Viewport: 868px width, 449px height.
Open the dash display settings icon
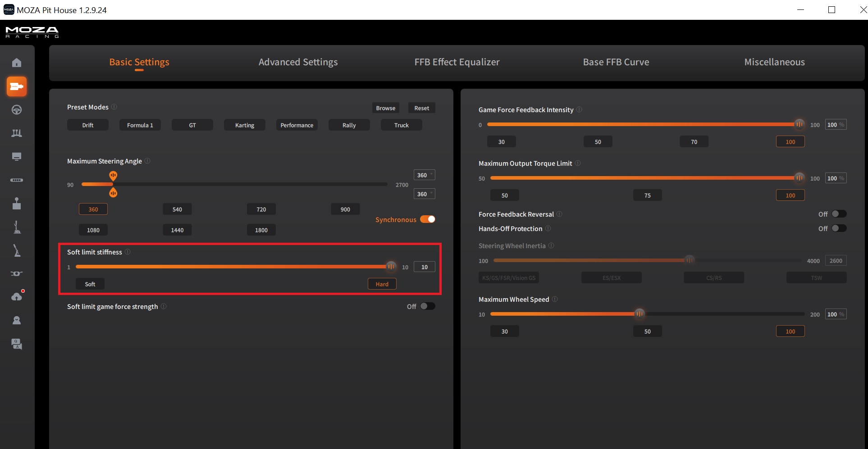[17, 157]
